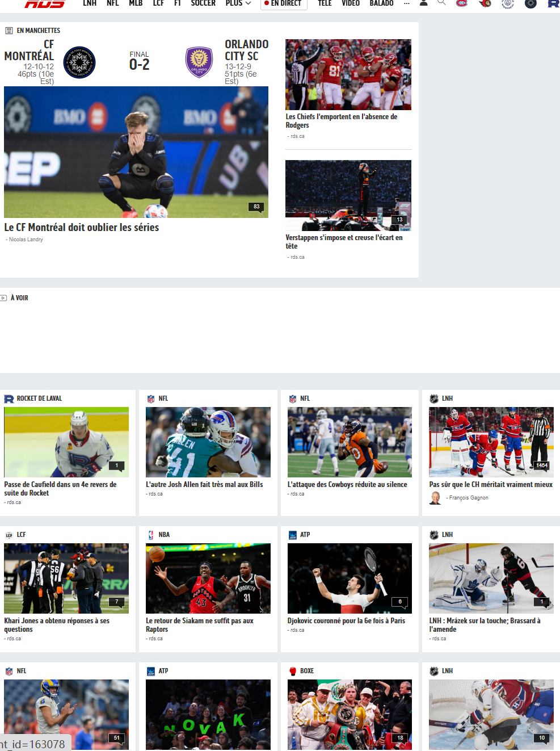Click the François Gagnon author name
Image resolution: width=560 pixels, height=751 pixels.
click(469, 498)
